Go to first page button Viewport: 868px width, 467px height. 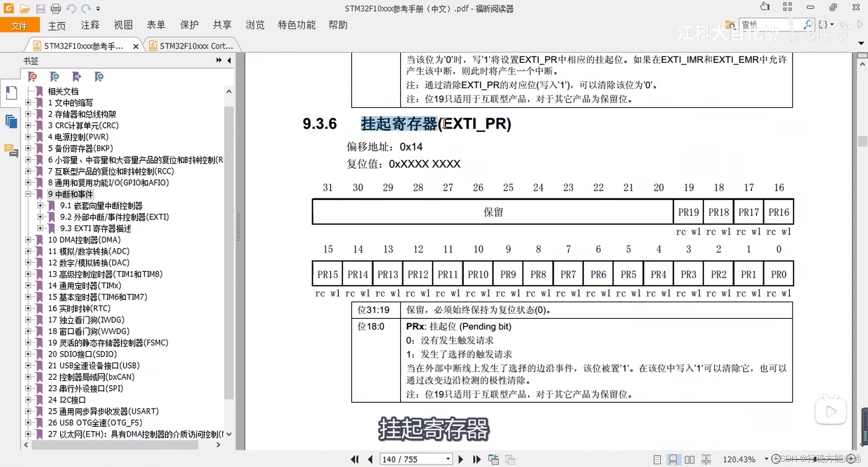click(x=355, y=459)
